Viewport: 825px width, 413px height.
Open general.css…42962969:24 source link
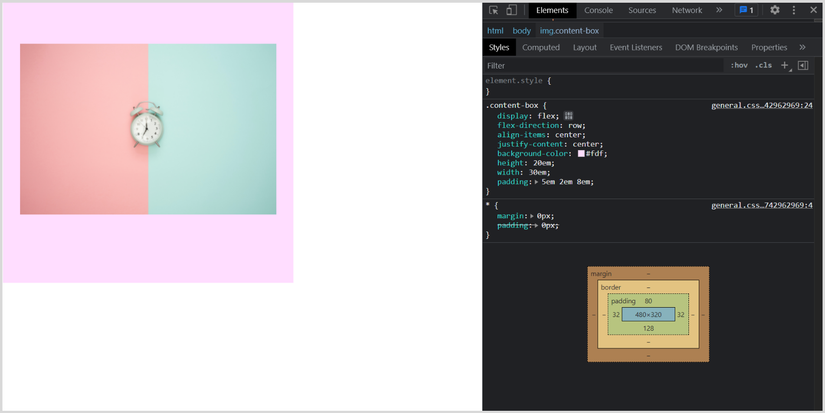pos(762,105)
